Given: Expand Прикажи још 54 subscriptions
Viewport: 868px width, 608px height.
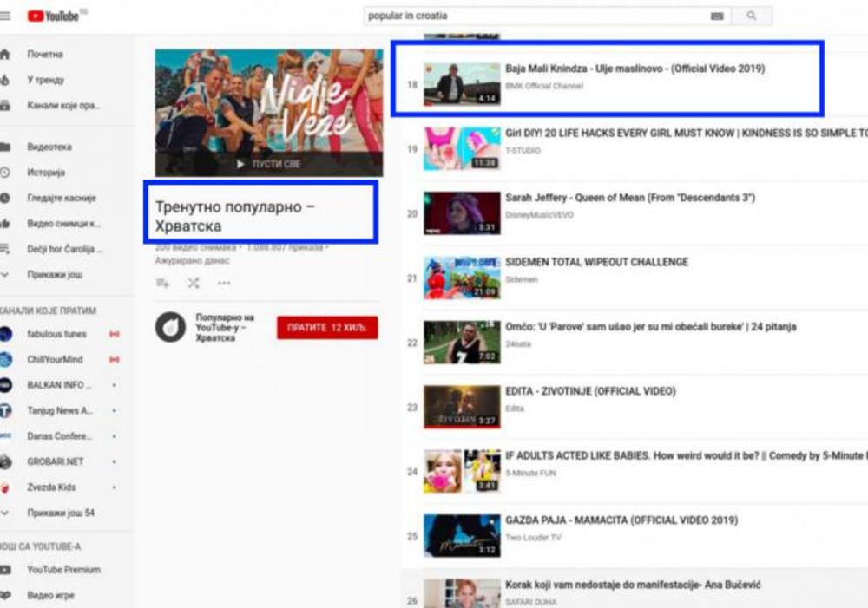Looking at the screenshot, I should pos(60,513).
